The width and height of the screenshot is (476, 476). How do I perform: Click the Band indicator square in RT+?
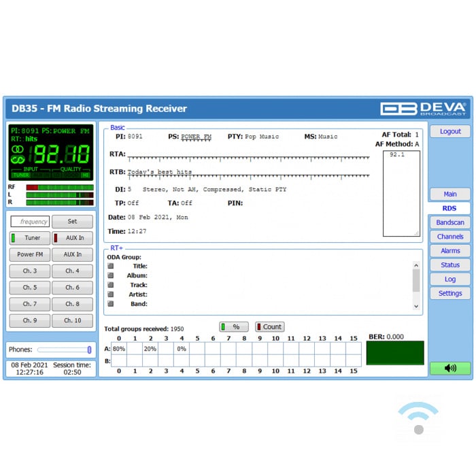111,304
